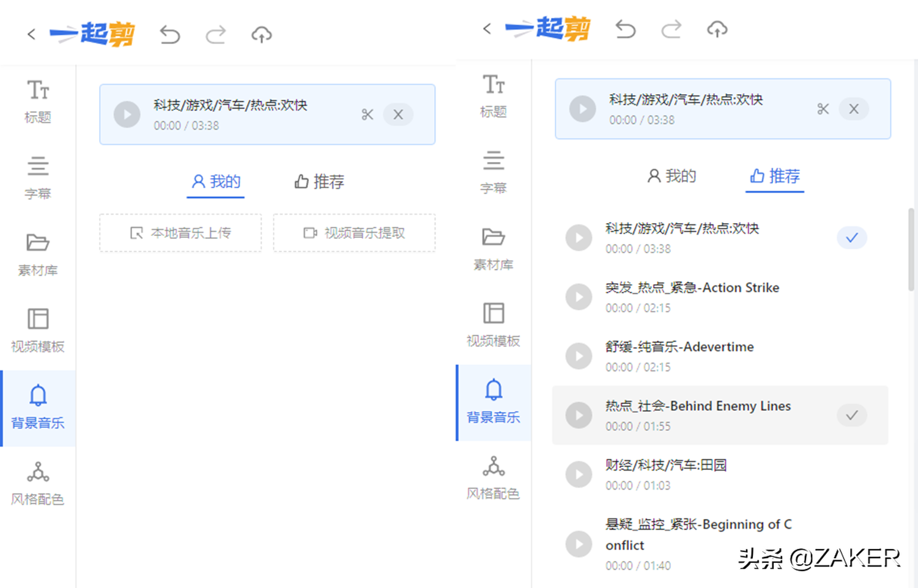Select 舒缓-纯音乐-Adevertime title text
This screenshot has height=588, width=918.
(x=679, y=347)
